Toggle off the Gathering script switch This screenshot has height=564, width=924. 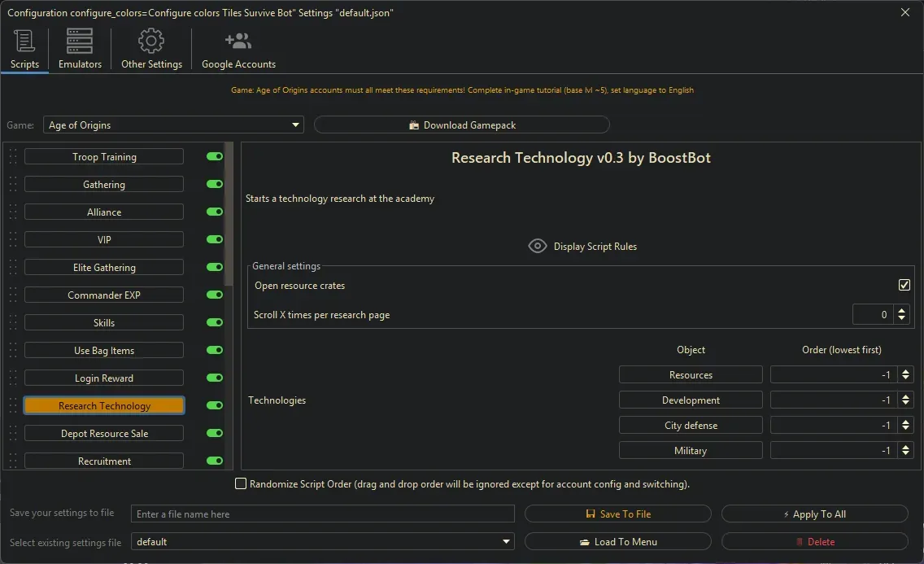[213, 184]
